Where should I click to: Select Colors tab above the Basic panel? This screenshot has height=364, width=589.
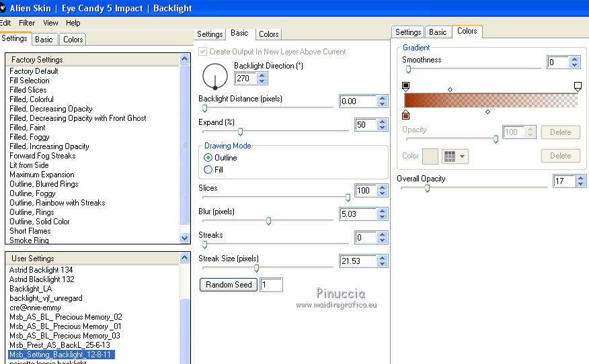268,34
